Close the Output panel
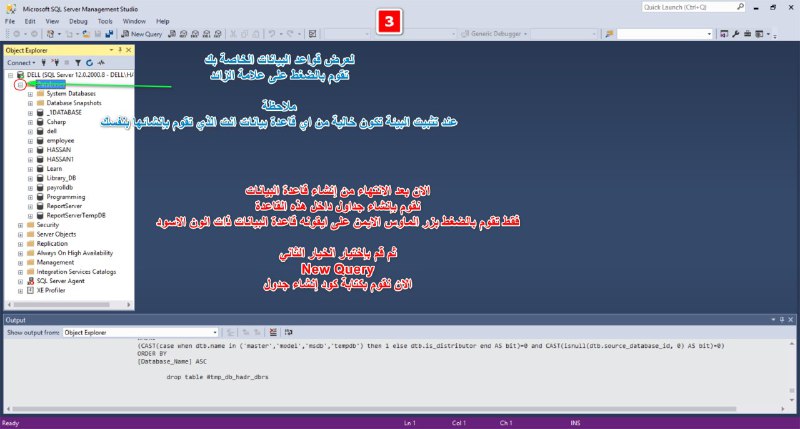 (791, 320)
